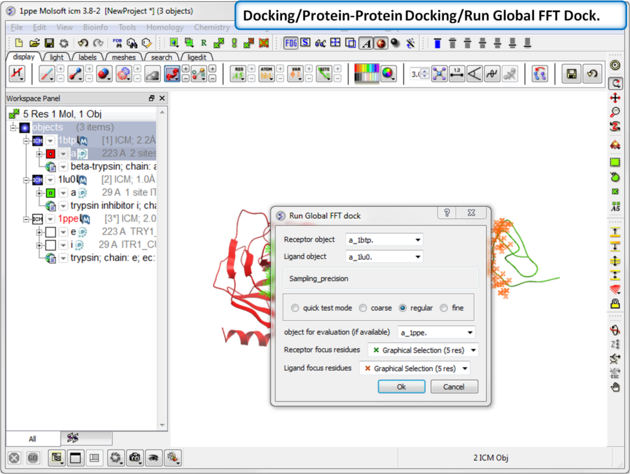
Task: Collapse the objects tree node
Action: click(x=13, y=128)
